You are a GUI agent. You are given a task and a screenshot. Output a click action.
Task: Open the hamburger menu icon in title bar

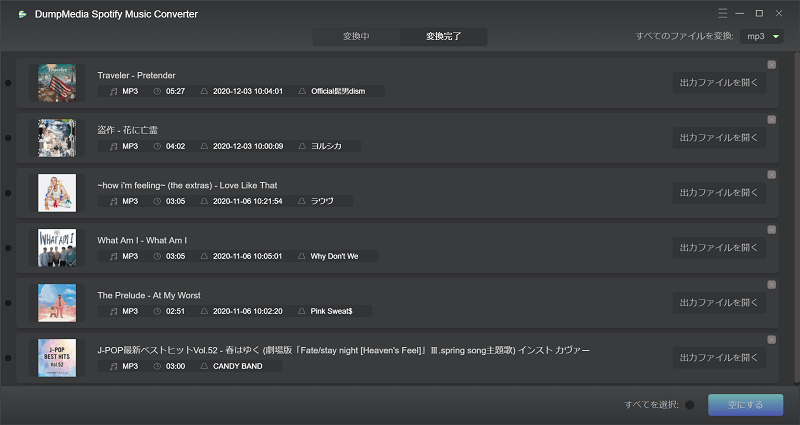722,13
